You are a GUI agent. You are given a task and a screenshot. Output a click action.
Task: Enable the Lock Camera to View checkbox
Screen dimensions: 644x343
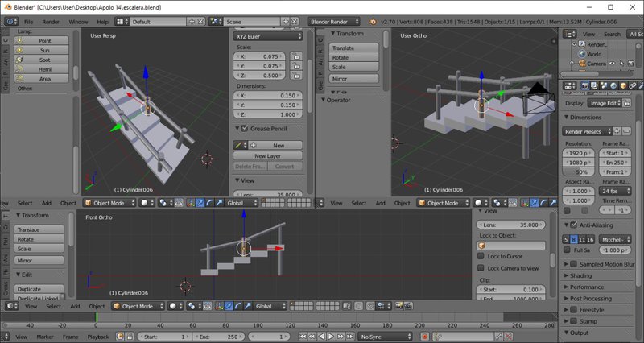(481, 267)
